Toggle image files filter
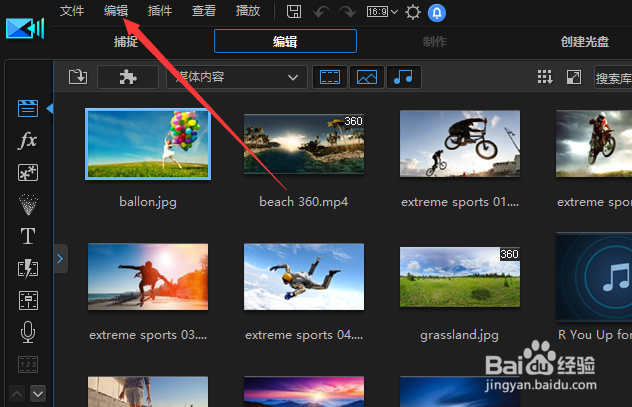 tap(367, 77)
